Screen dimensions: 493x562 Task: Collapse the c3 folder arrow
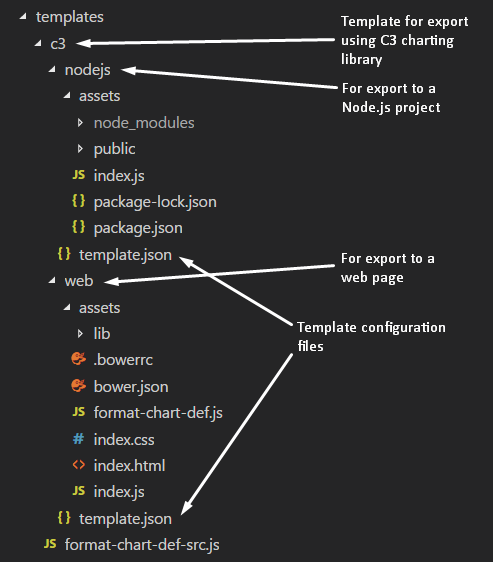point(38,43)
